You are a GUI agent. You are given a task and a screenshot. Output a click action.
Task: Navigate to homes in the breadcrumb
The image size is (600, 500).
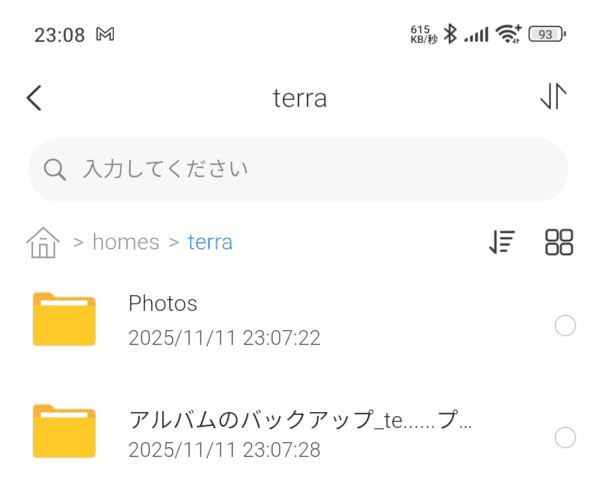pos(125,242)
